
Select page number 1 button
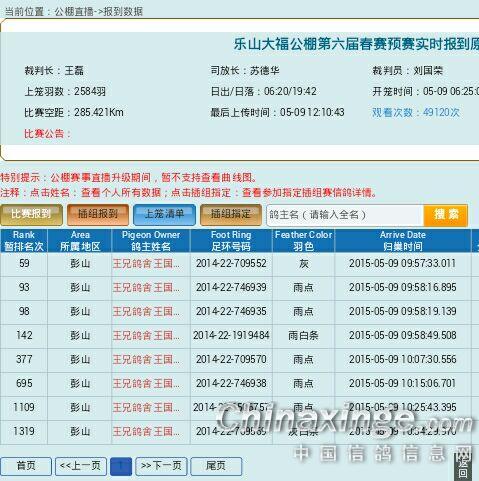tap(121, 466)
